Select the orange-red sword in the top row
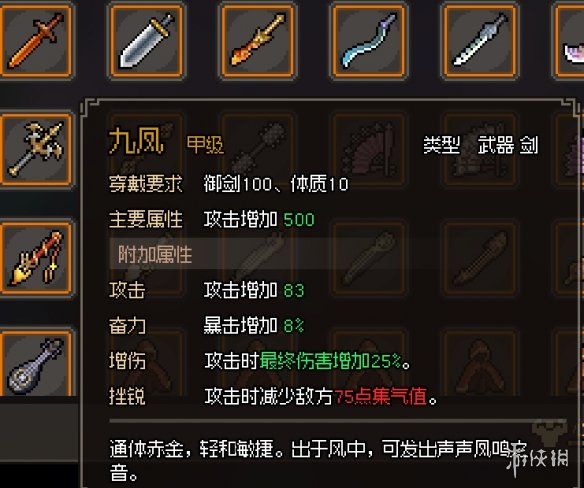Screen dimensions: 584x488 [x=36, y=41]
